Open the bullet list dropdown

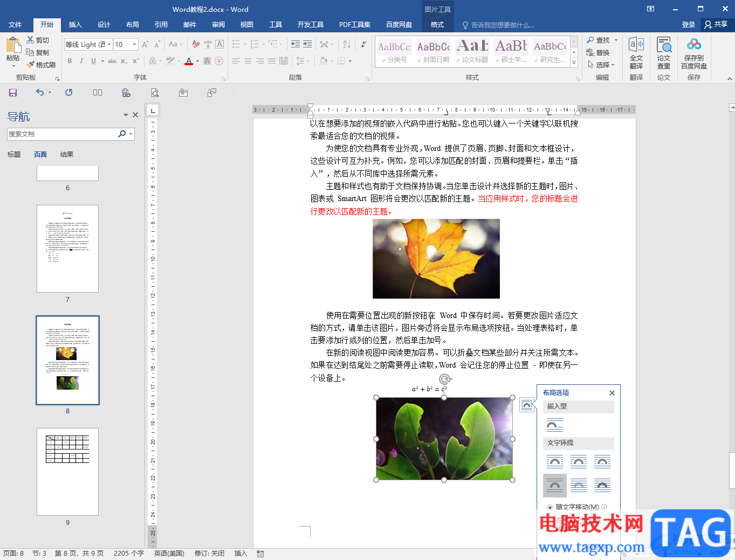click(245, 44)
